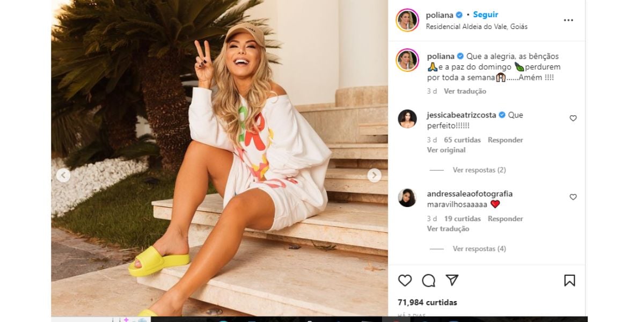Like the post with the heart icon
Image resolution: width=644 pixels, height=322 pixels.
(405, 280)
